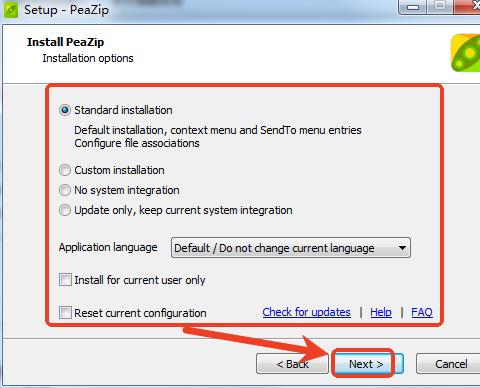Click the PeaZip pea pod logo
Viewport: 480px width, 388px height.
pos(465,53)
